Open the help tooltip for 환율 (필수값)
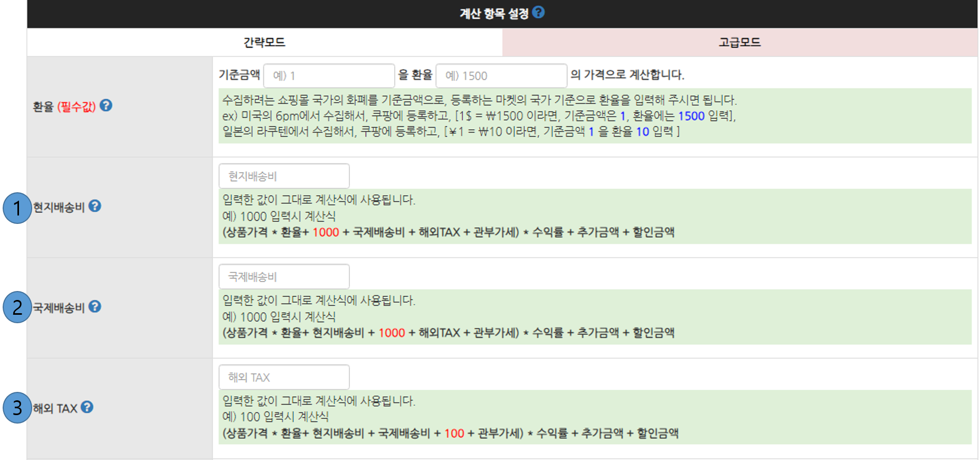This screenshot has width=980, height=460. [x=106, y=106]
